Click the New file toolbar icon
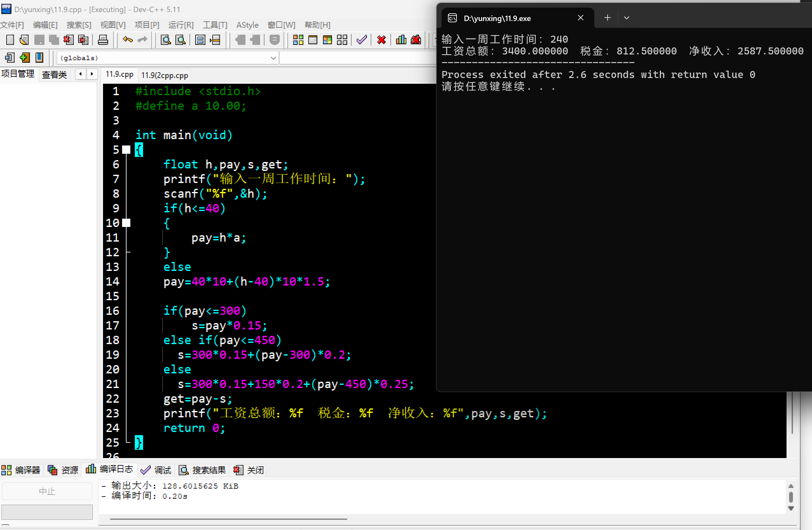Image resolution: width=812 pixels, height=530 pixels. point(10,40)
